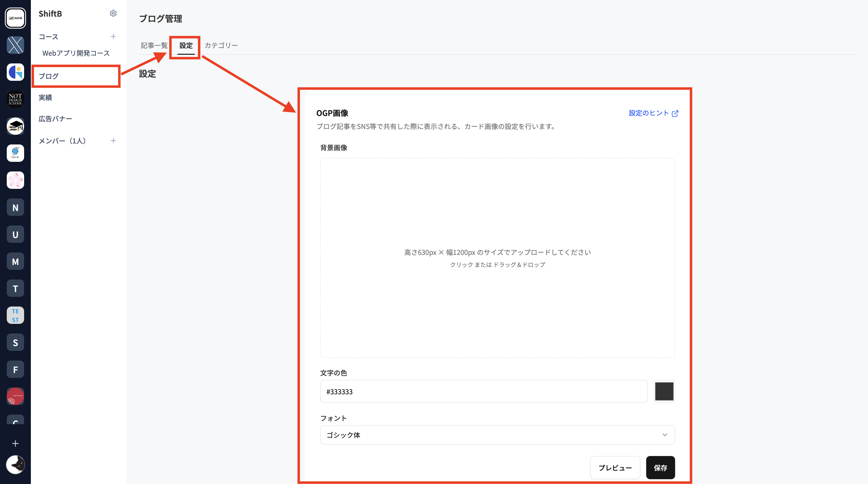Click the 保存 button

pos(660,468)
